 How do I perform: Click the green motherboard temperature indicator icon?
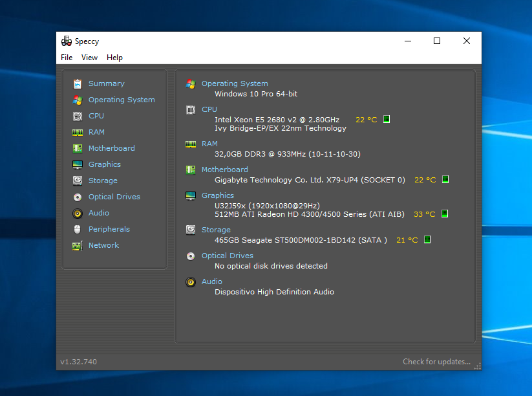[x=445, y=179]
